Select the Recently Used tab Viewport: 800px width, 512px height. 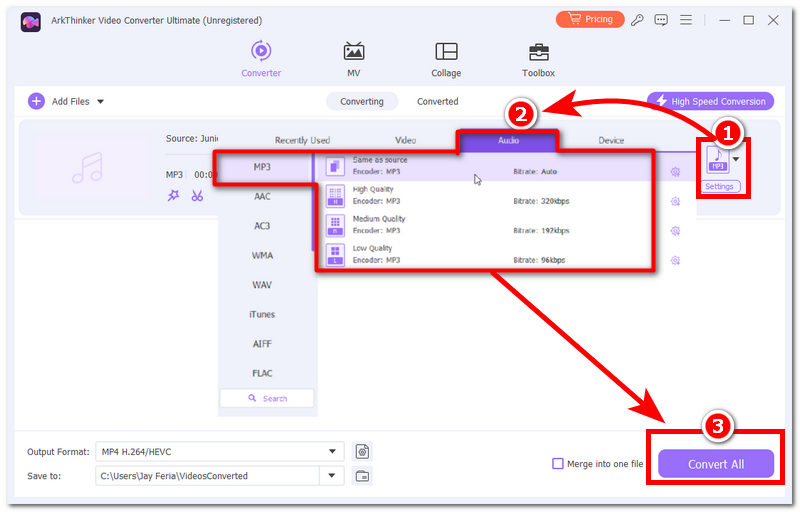tap(302, 140)
